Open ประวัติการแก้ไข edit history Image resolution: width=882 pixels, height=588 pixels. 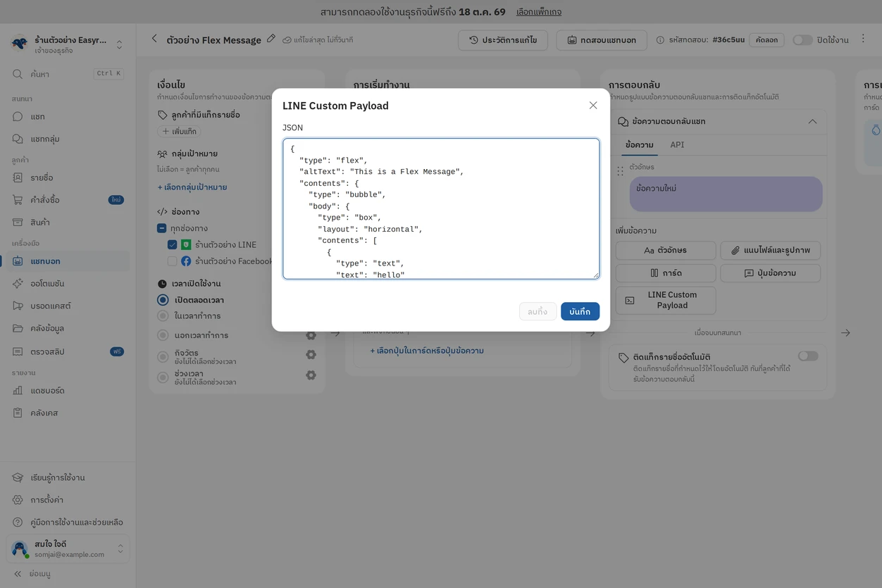tap(503, 40)
